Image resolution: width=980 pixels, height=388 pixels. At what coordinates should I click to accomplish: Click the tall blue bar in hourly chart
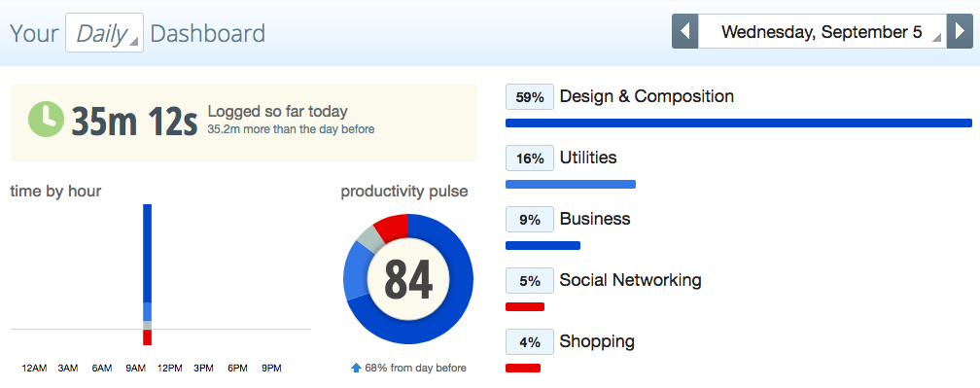(x=148, y=253)
